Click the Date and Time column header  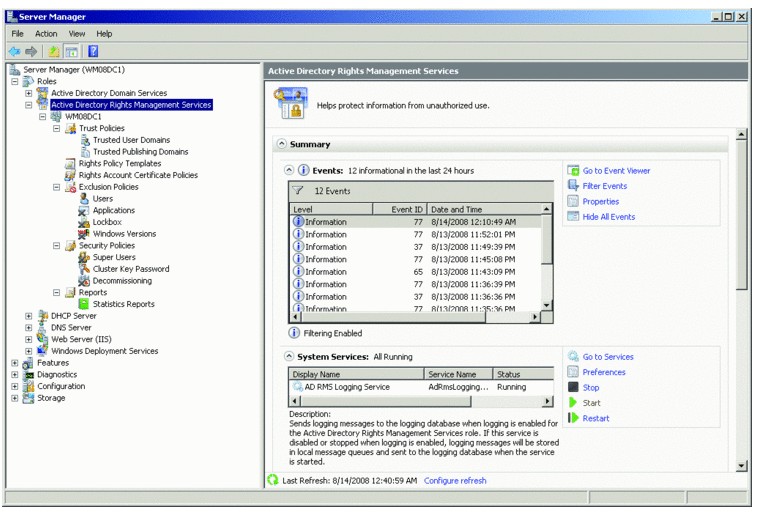click(484, 209)
